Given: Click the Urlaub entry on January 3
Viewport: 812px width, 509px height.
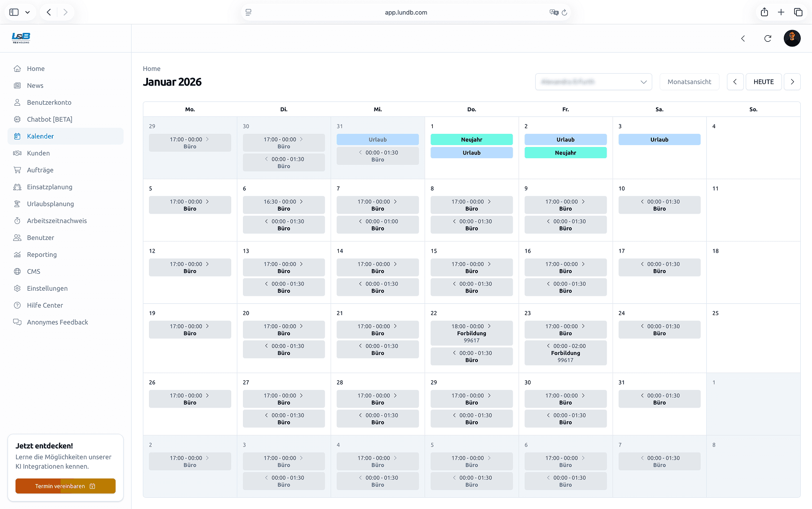Looking at the screenshot, I should (x=659, y=139).
